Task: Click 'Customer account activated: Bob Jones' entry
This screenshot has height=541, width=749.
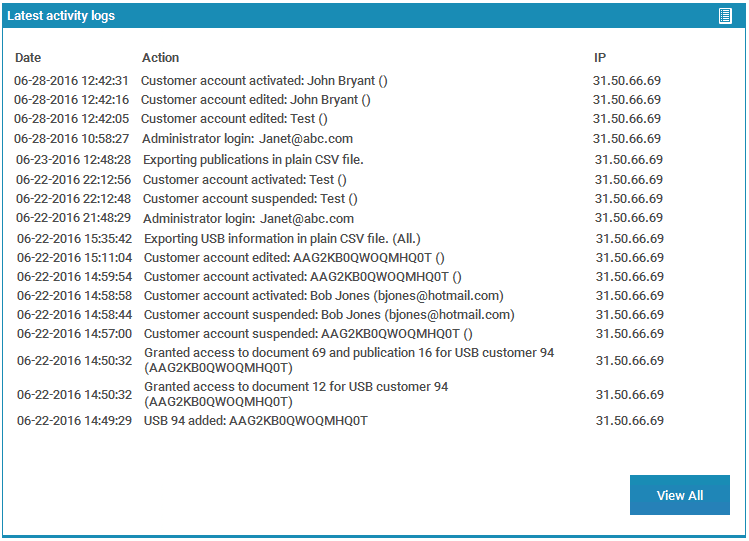Action: 323,296
